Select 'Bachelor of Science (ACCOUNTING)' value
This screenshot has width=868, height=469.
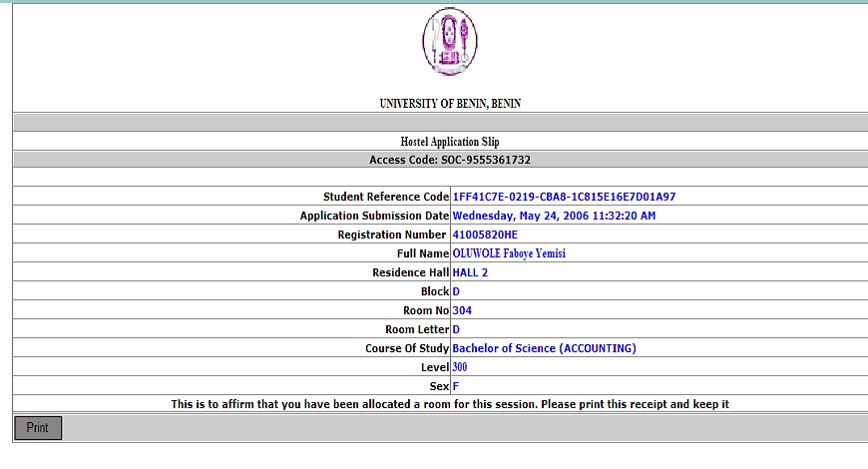(x=544, y=348)
